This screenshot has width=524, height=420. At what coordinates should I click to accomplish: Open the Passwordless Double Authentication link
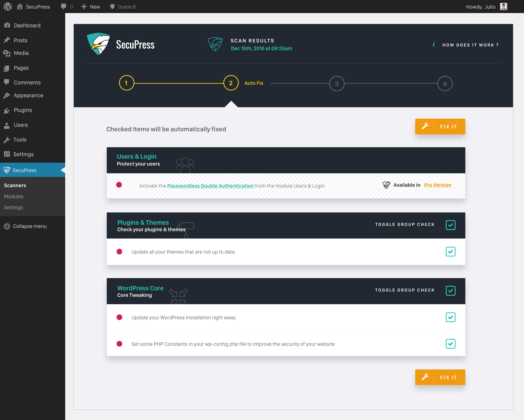[210, 185]
